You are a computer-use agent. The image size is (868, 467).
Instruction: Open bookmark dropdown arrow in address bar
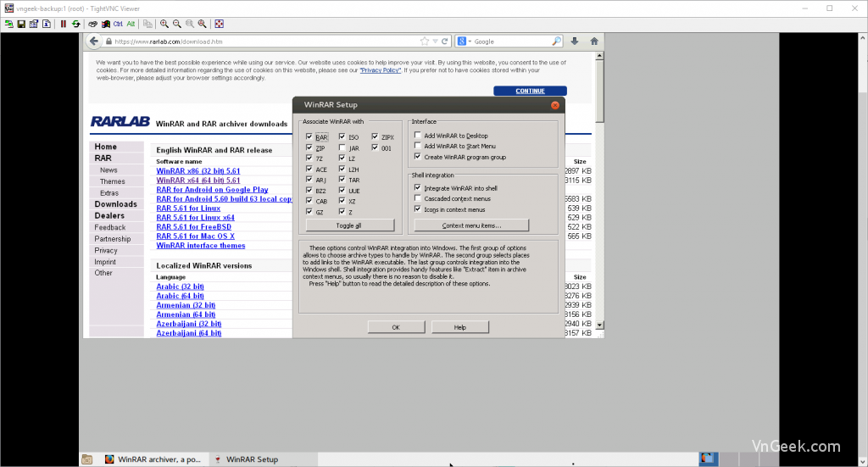[435, 42]
